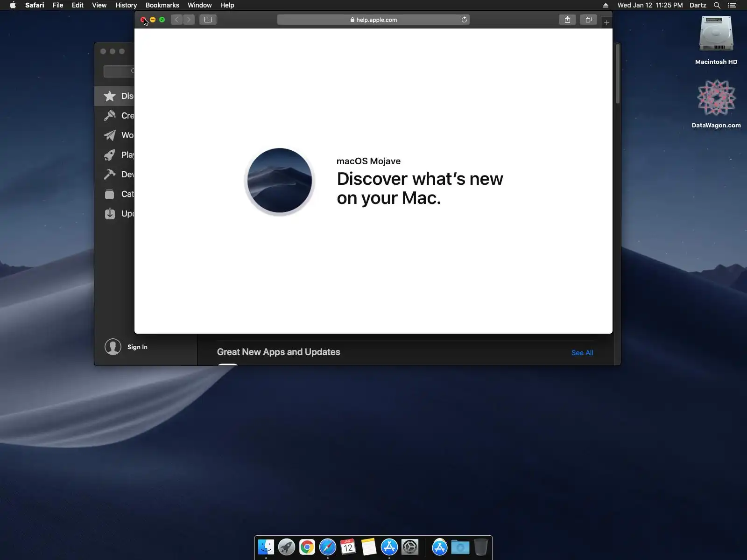The width and height of the screenshot is (747, 560).
Task: Click the App Store window scrollbar
Action: point(618,74)
